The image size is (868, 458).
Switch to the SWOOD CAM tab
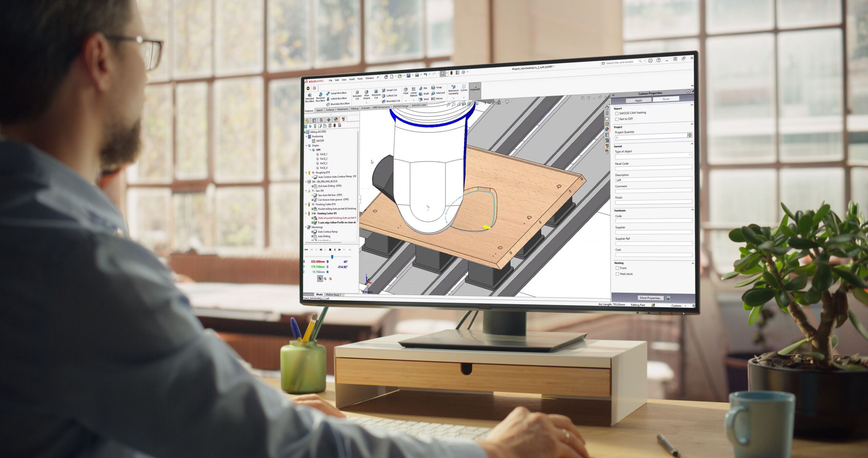(418, 106)
